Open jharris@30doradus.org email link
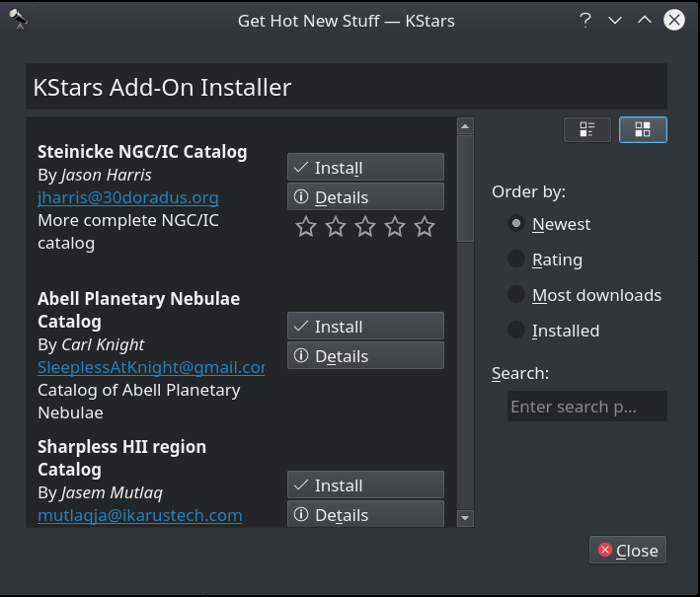 pos(128,197)
